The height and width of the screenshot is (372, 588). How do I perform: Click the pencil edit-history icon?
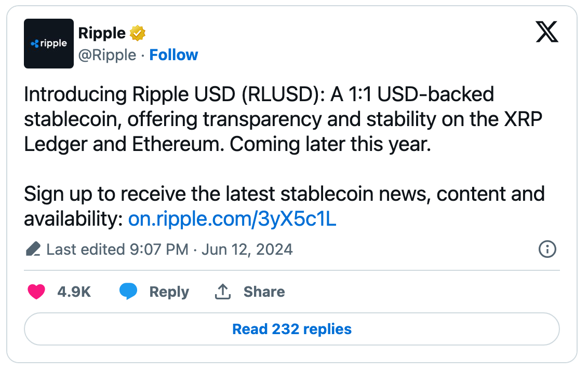[32, 249]
